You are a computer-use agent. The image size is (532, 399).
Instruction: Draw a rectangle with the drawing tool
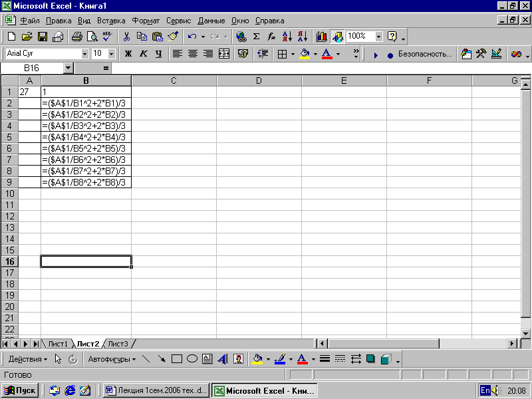point(177,359)
